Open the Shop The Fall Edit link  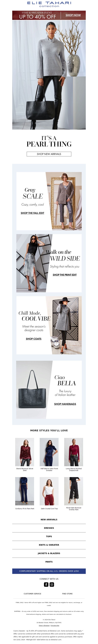pos(32,213)
